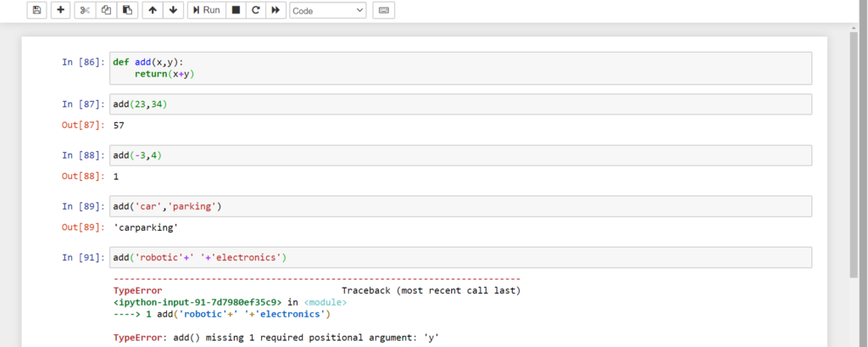This screenshot has width=868, height=347.
Task: Run the selected cell
Action: 207,10
